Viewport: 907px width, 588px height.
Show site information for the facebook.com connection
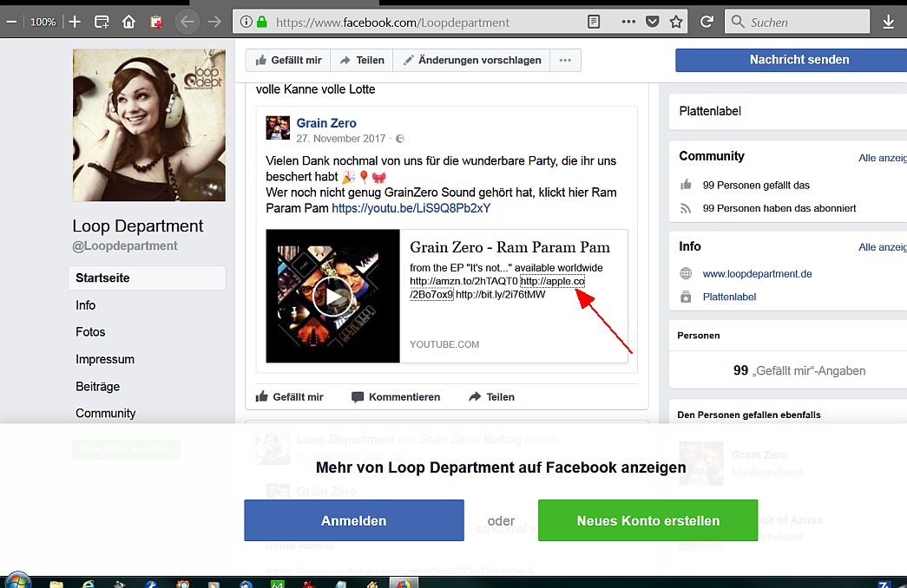(x=246, y=22)
